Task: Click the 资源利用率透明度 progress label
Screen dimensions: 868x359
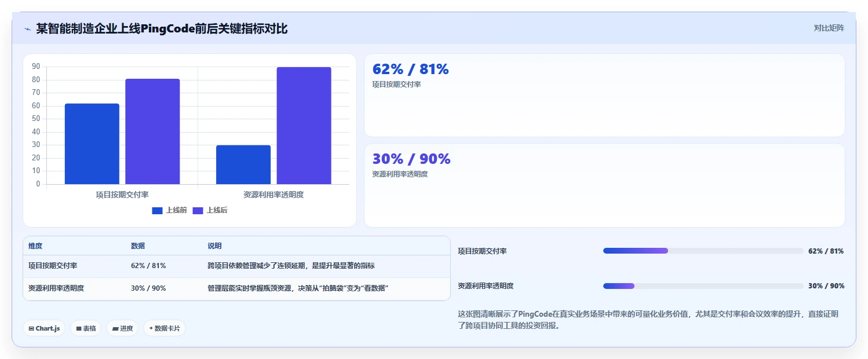Action: tap(486, 286)
